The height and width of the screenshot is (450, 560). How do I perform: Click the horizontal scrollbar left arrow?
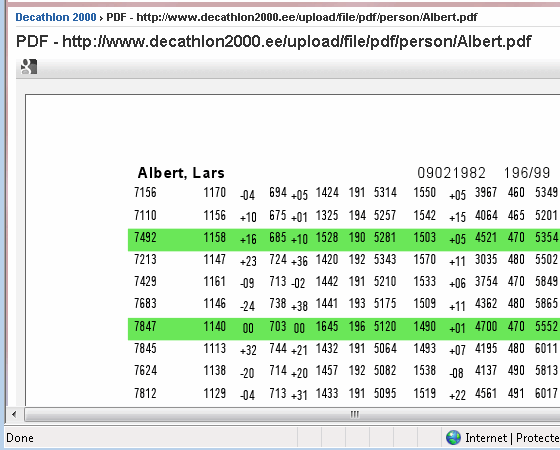(x=14, y=415)
